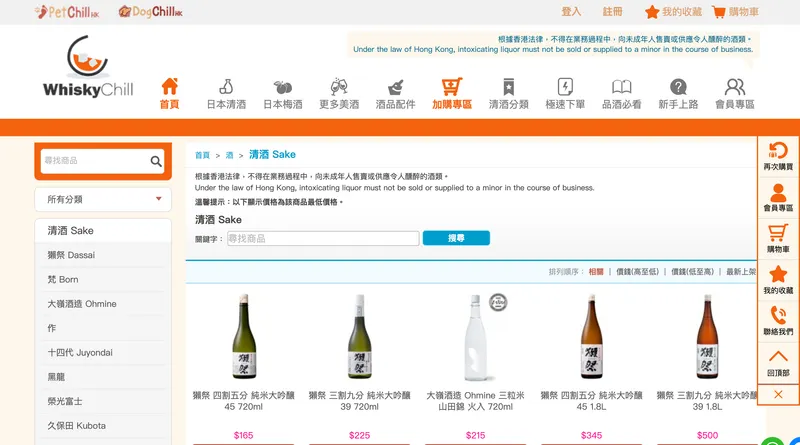The image size is (800, 445).
Task: Open the 品酒必看 navigation item
Action: (x=621, y=93)
